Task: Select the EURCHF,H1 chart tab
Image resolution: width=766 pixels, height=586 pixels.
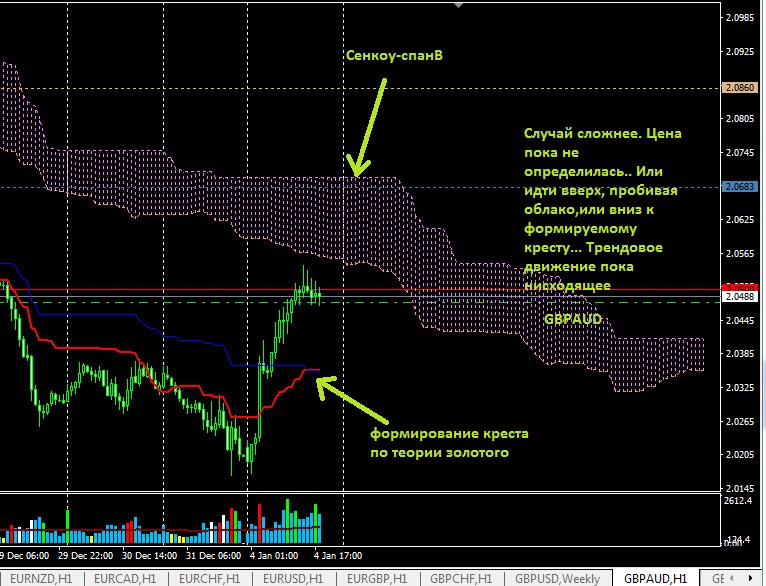Action: pyautogui.click(x=209, y=579)
